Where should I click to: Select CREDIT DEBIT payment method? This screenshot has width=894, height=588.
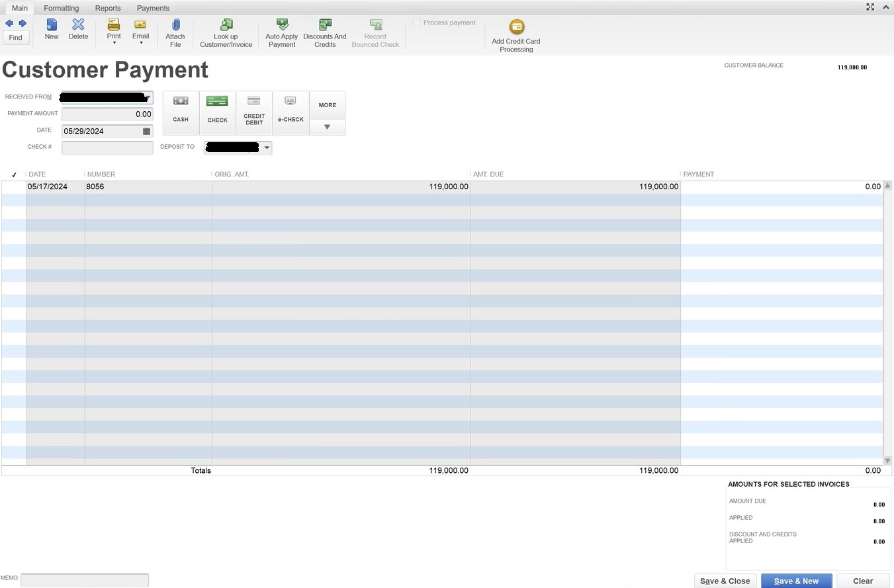[x=254, y=113]
